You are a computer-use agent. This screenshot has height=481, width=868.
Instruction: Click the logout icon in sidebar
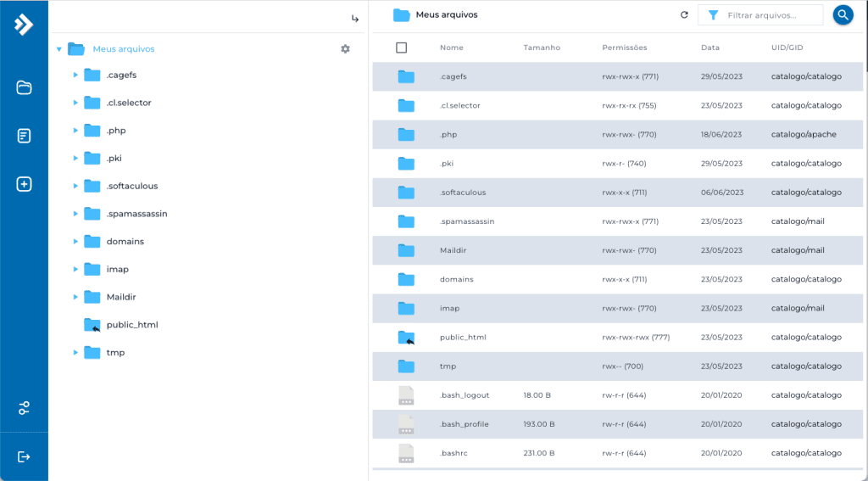(24, 456)
